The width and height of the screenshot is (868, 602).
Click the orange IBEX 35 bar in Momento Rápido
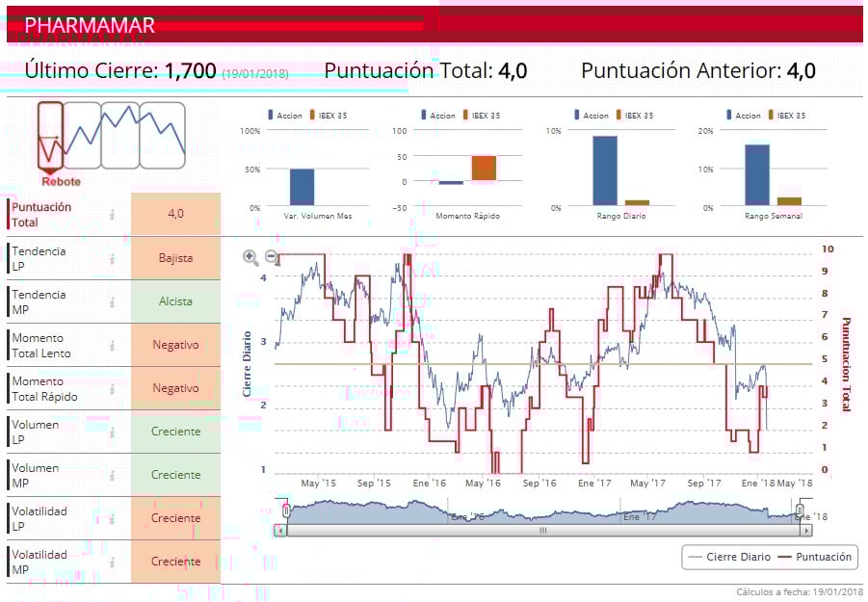[484, 169]
